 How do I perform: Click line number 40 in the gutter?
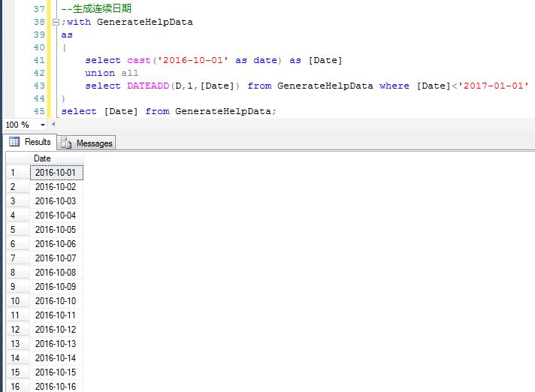39,47
